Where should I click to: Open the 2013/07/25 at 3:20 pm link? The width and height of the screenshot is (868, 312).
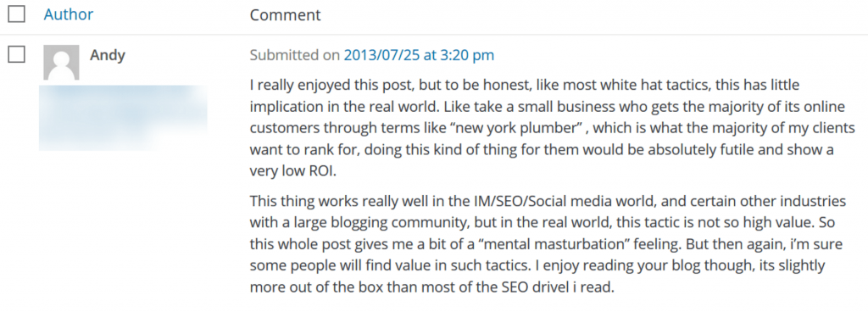point(419,55)
